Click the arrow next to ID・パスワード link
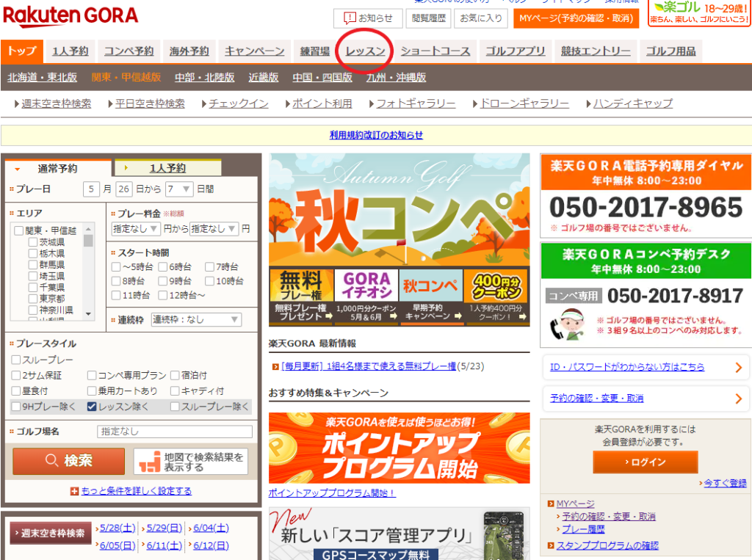The width and height of the screenshot is (752, 560). [738, 367]
